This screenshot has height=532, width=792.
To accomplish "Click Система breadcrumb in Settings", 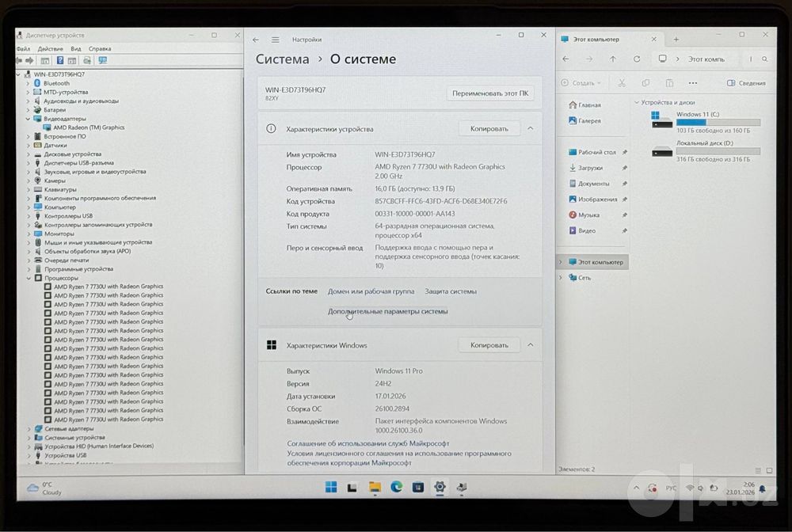I will click(x=283, y=59).
